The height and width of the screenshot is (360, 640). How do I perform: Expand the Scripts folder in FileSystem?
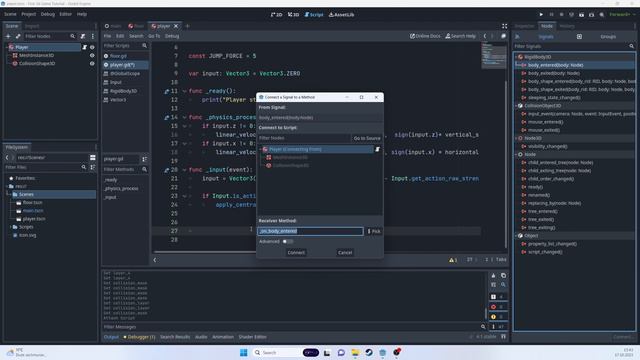pos(11,227)
